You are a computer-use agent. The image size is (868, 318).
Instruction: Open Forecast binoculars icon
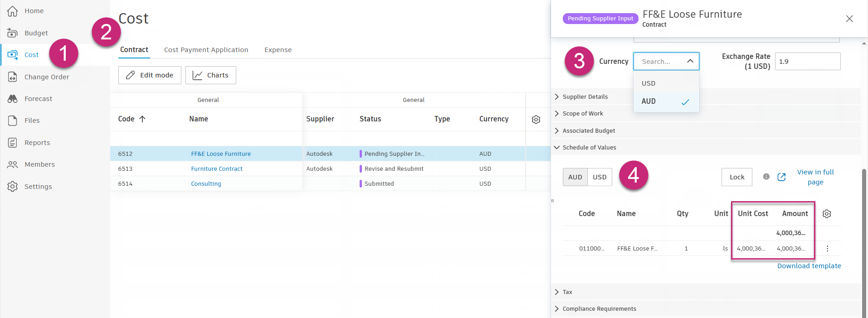(x=13, y=99)
